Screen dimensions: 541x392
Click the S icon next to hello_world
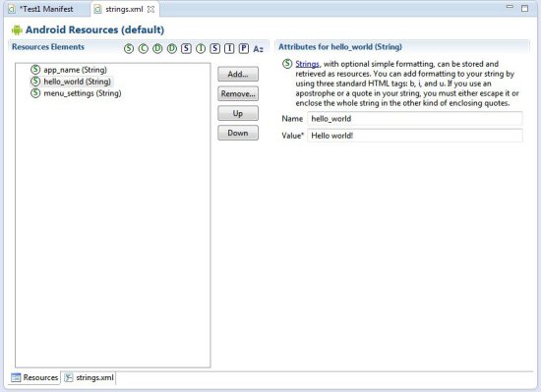coord(35,82)
